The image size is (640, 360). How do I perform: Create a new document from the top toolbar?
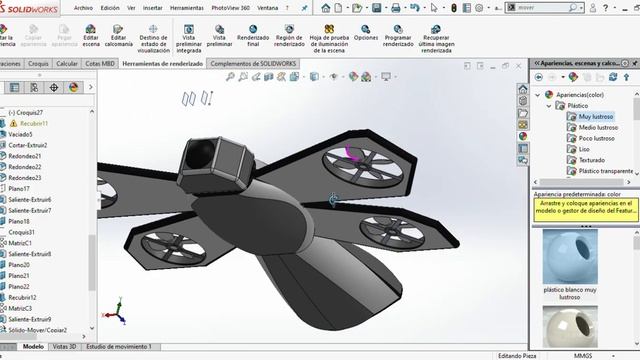(x=338, y=8)
